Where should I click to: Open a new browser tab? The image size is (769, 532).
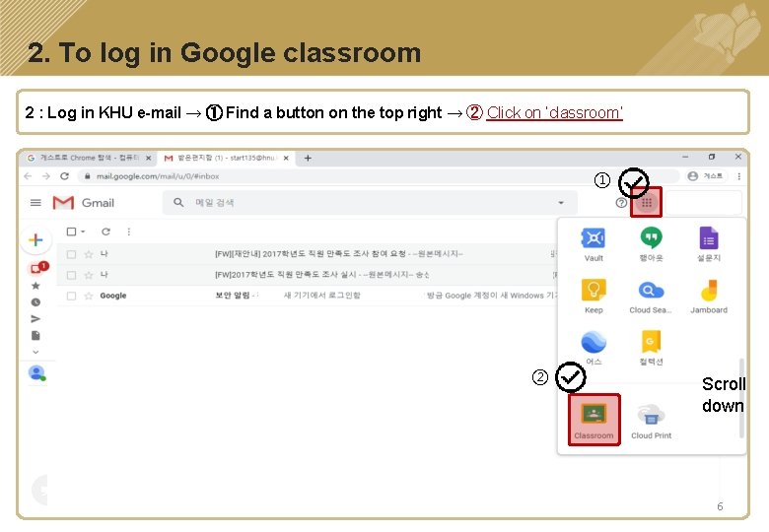click(x=308, y=158)
